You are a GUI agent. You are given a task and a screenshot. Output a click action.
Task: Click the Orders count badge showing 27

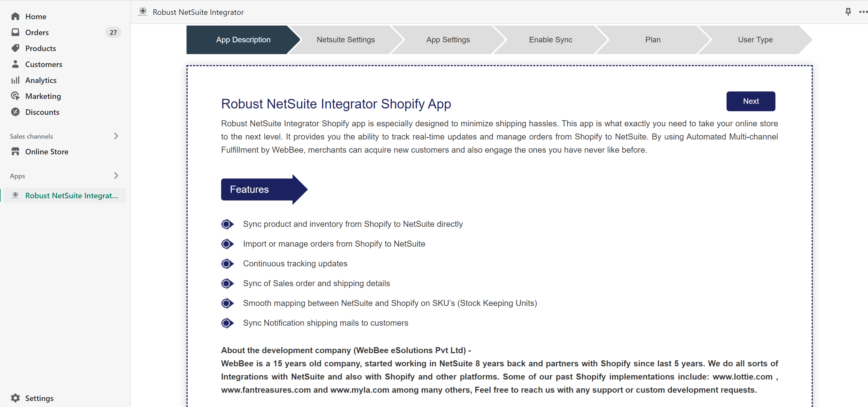[113, 32]
